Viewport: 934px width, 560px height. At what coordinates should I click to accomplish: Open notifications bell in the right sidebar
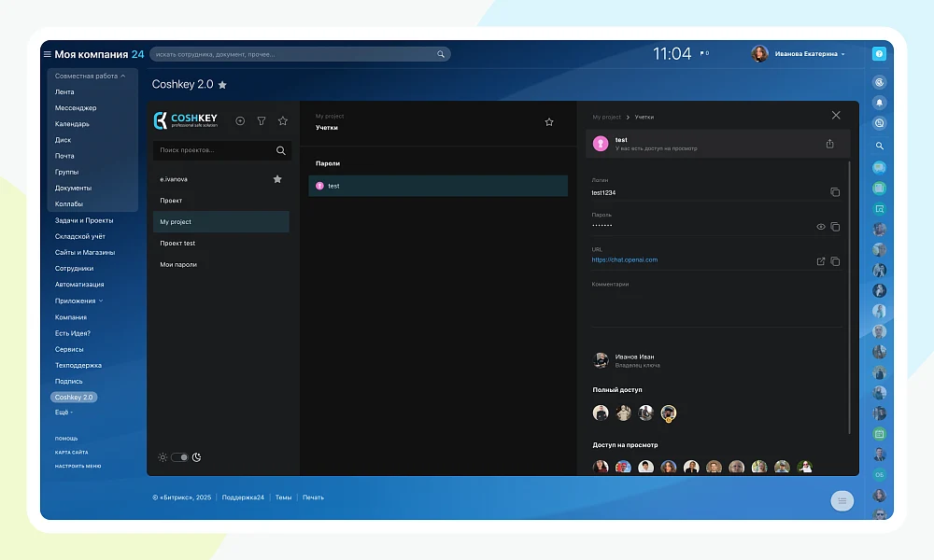(x=879, y=103)
